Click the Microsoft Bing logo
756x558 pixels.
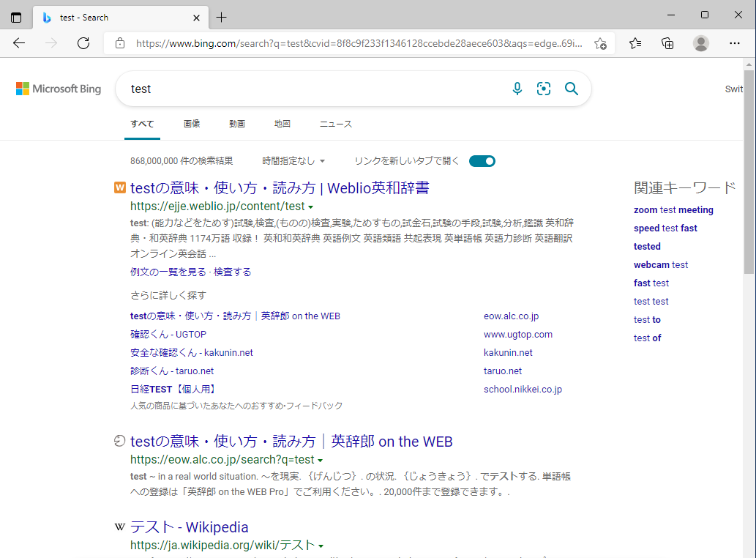click(58, 88)
